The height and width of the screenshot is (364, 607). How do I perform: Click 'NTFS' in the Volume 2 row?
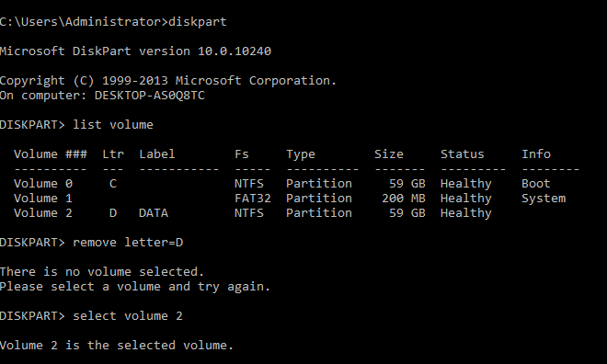(249, 212)
